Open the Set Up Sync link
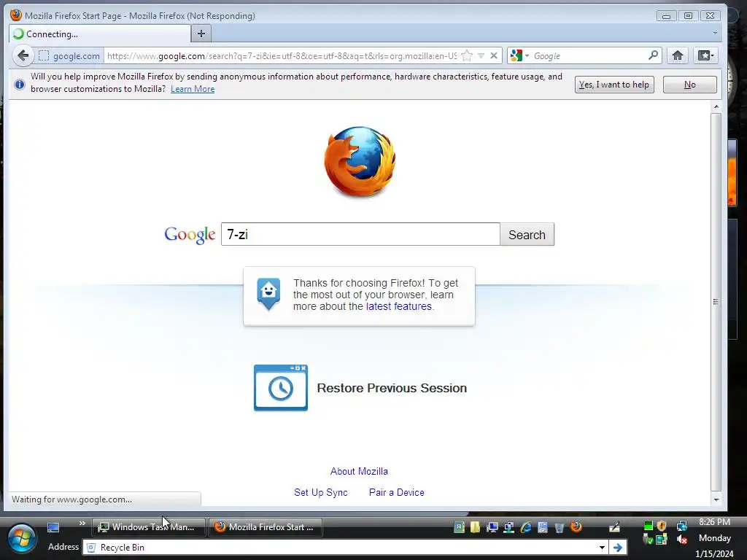747x560 pixels. (x=321, y=492)
